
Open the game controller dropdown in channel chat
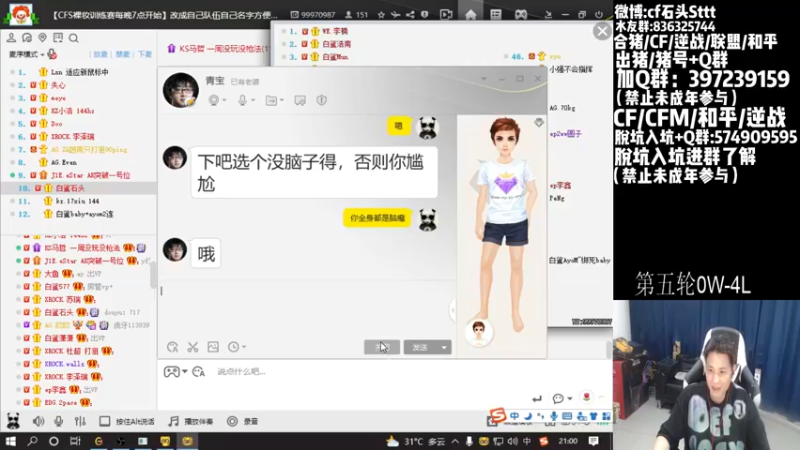[x=175, y=371]
